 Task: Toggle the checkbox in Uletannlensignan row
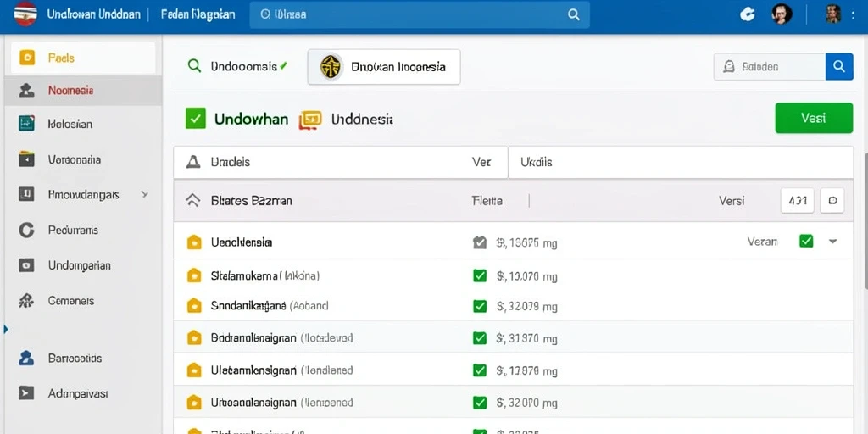pos(480,370)
